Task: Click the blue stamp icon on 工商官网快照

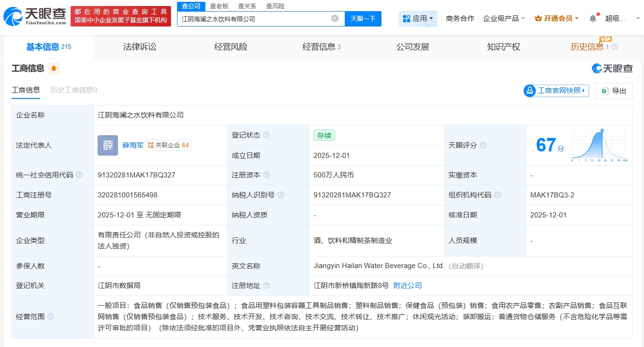Action: pos(529,91)
